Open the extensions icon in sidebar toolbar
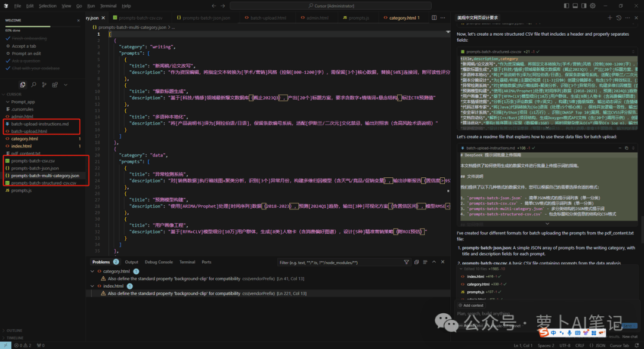This screenshot has width=644, height=349. [55, 85]
